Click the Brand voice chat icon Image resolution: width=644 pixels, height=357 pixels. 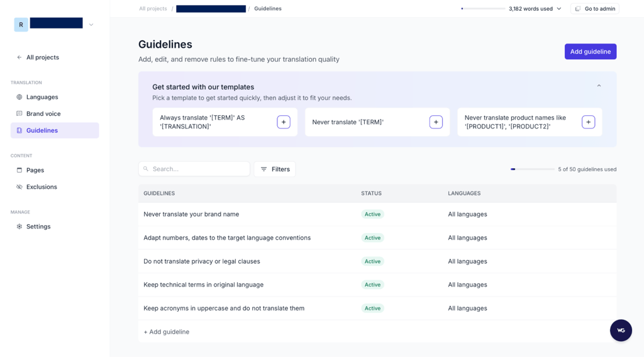[19, 113]
